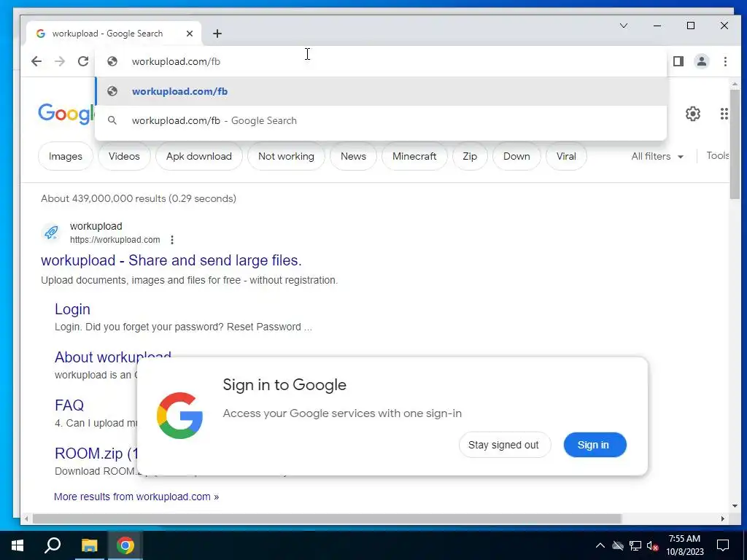The height and width of the screenshot is (560, 747).
Task: Click 'About 439,000,000 results' text
Action: point(139,198)
